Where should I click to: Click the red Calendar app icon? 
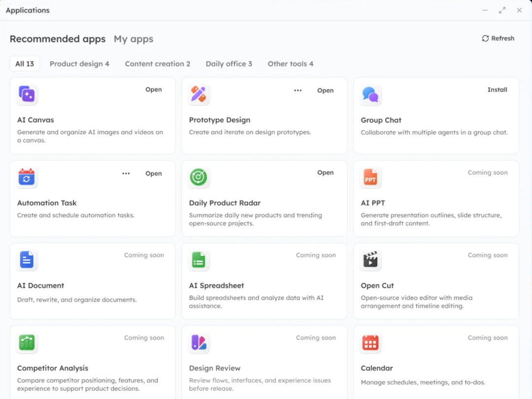370,342
